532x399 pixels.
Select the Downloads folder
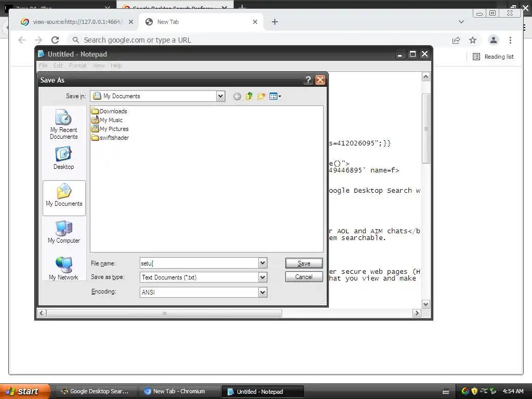coord(109,111)
